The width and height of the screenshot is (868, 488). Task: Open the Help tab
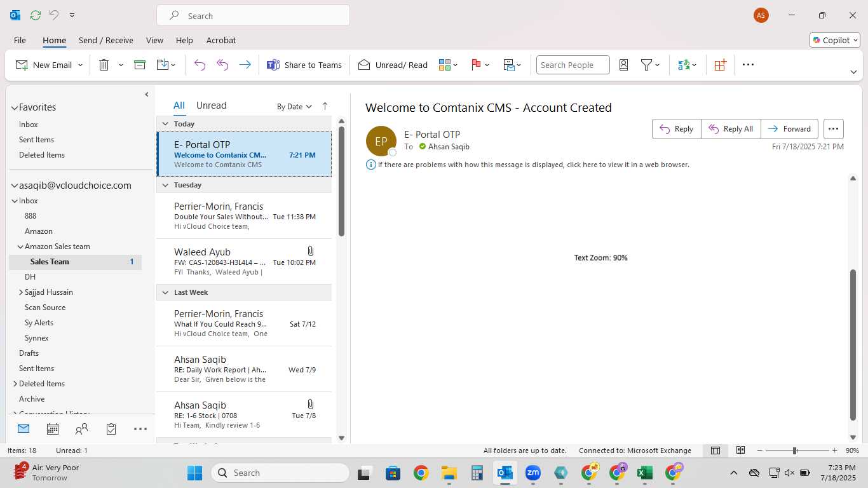[x=184, y=40]
